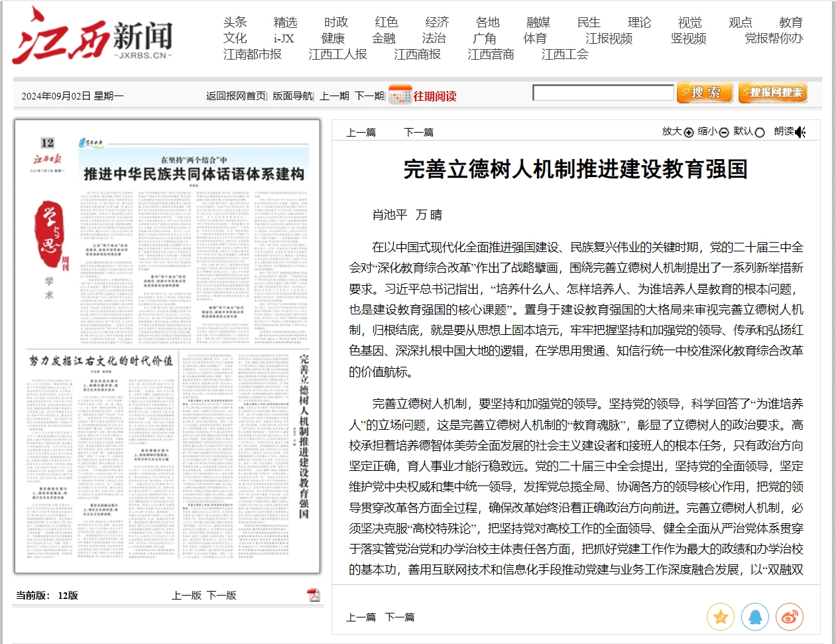Open the 广角 navigation item
The height and width of the screenshot is (644, 836).
tap(484, 38)
